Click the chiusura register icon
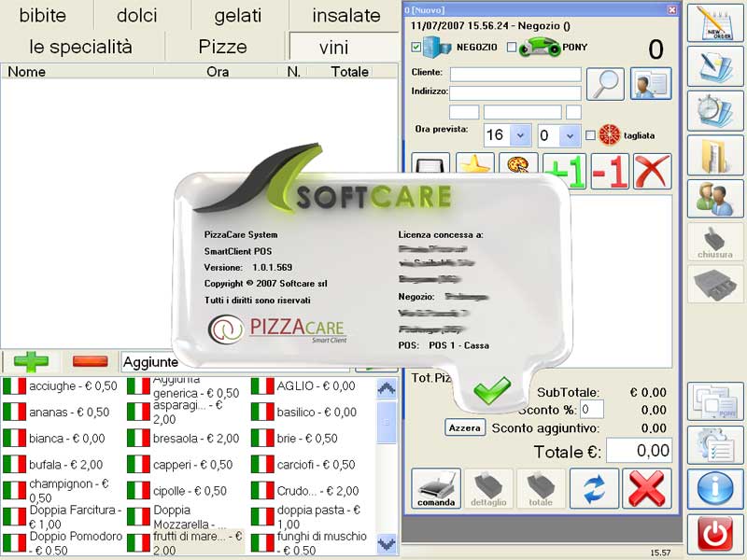This screenshot has width=747, height=560. click(x=715, y=243)
